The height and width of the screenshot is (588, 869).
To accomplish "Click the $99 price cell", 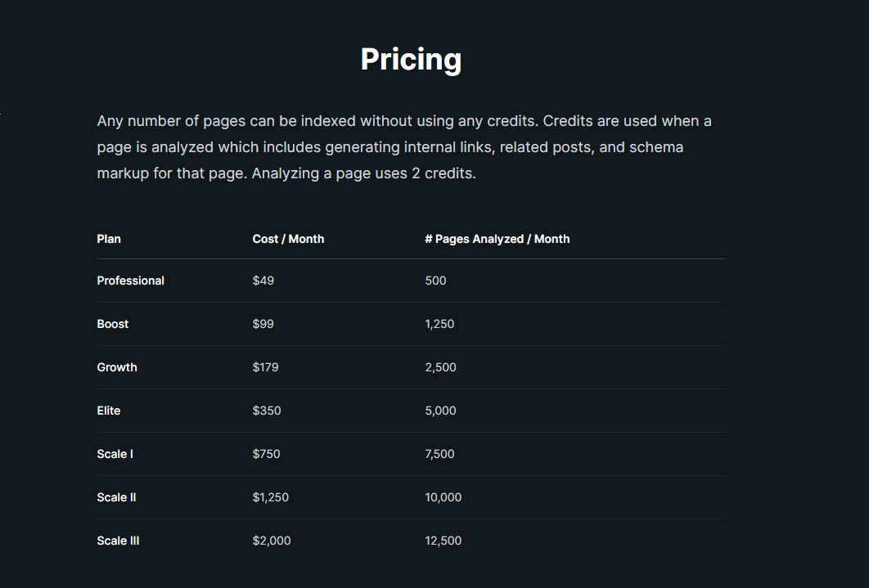I will (x=263, y=324).
